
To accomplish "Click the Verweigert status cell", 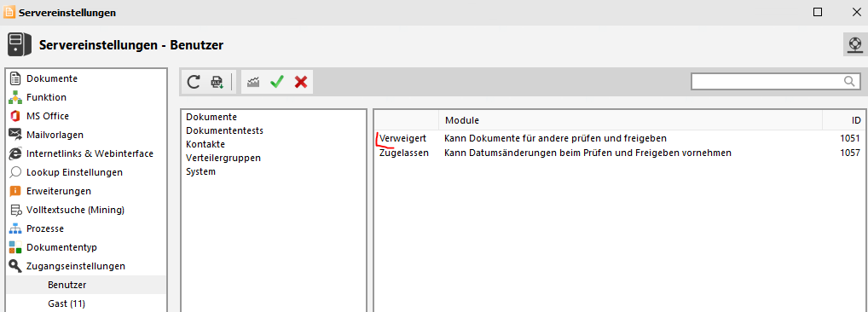I will click(x=403, y=138).
